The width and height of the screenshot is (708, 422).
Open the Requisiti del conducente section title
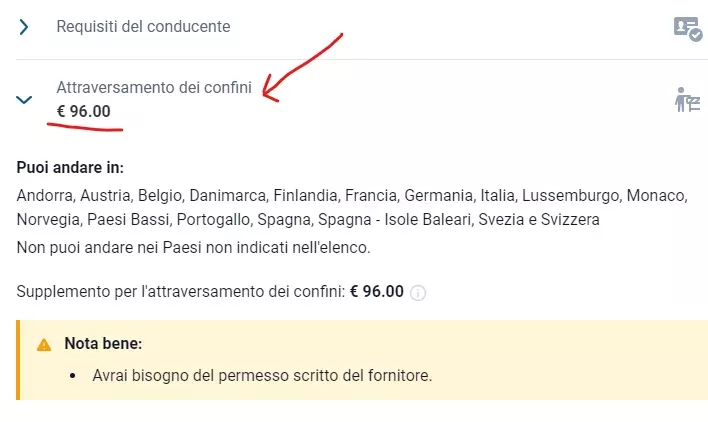point(143,27)
